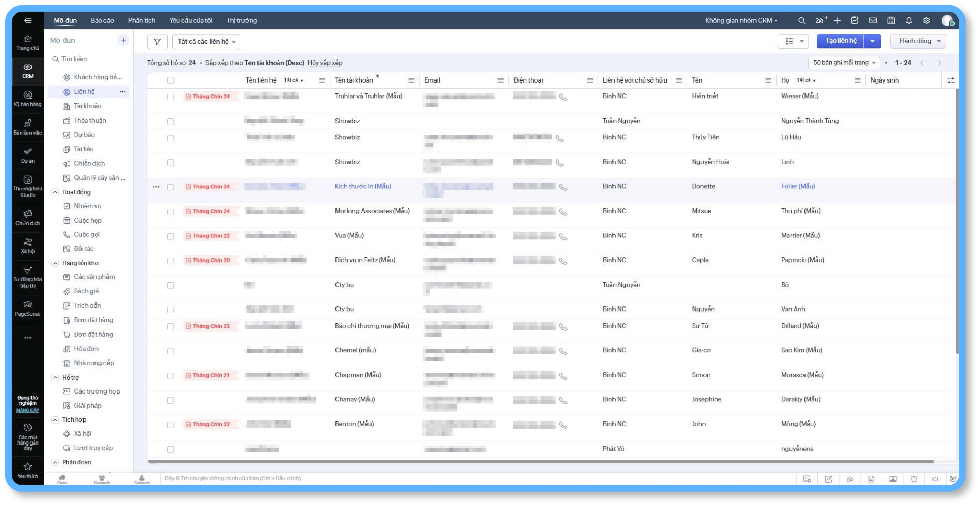Click the settings gear in header
This screenshot has height=506, width=980.
pyautogui.click(x=926, y=21)
